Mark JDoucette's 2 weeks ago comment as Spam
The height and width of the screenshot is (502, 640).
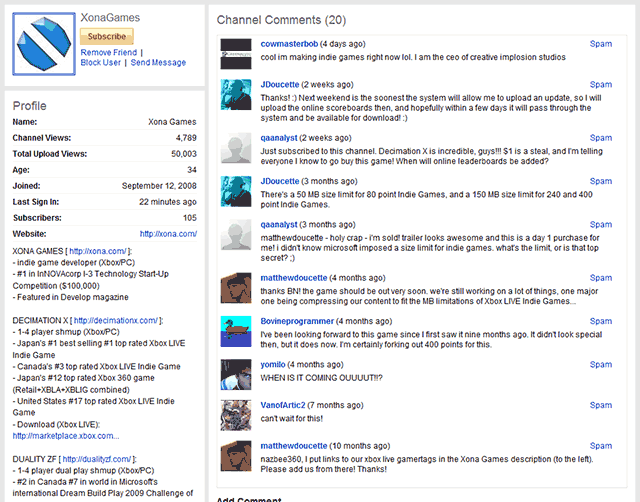(x=601, y=84)
